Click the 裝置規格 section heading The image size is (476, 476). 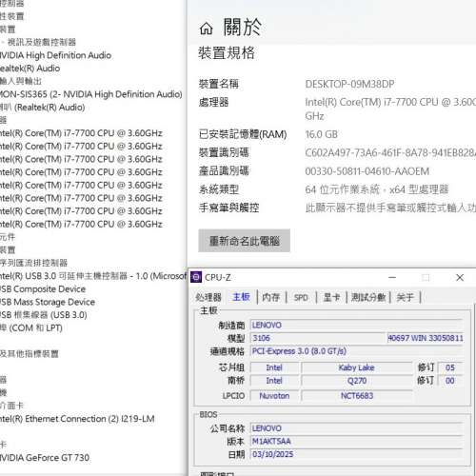point(227,53)
